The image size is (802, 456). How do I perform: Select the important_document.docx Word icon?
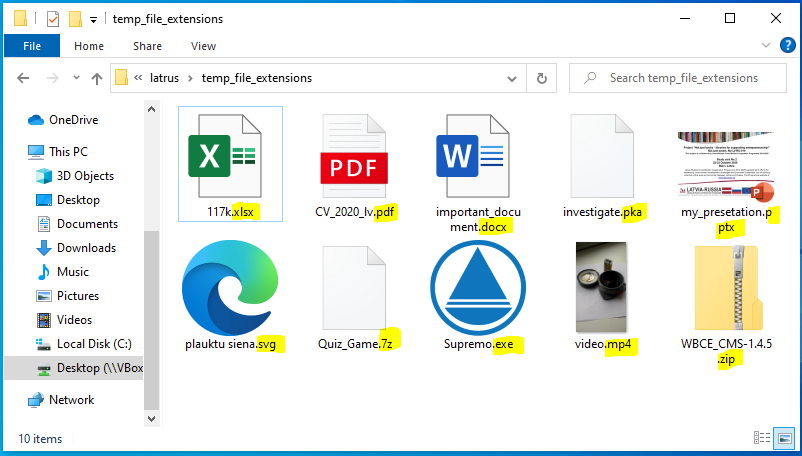[x=478, y=160]
